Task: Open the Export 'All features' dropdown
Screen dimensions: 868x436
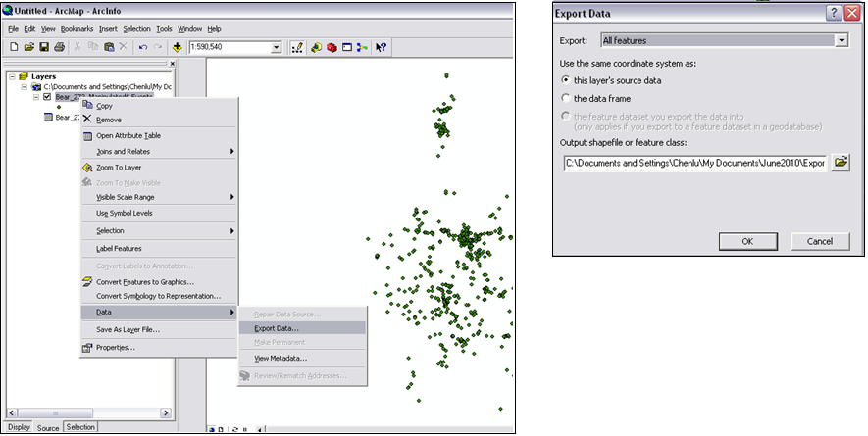Action: pos(841,40)
